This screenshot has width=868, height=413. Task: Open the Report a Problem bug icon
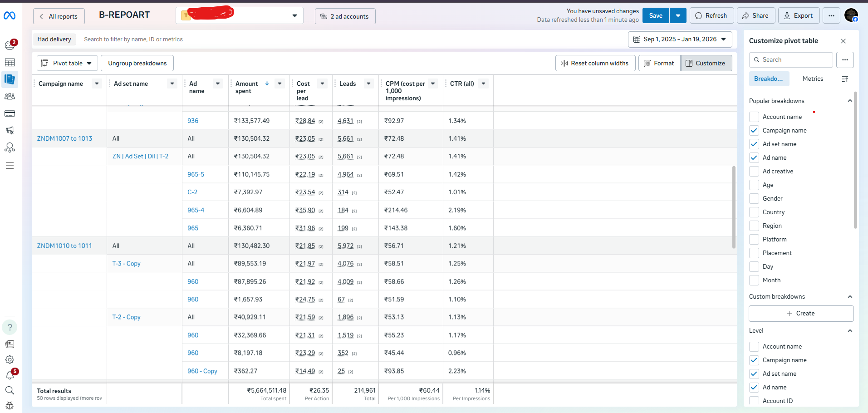pyautogui.click(x=10, y=405)
